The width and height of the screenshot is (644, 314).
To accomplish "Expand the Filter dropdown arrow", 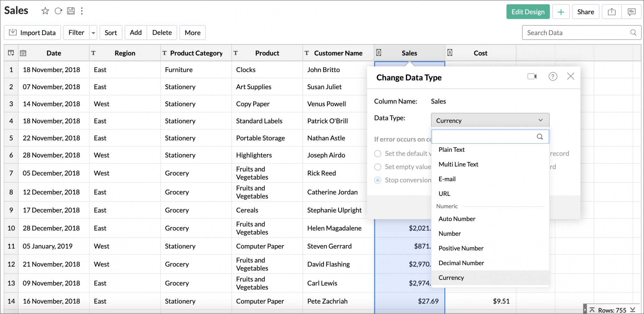I will click(x=93, y=33).
